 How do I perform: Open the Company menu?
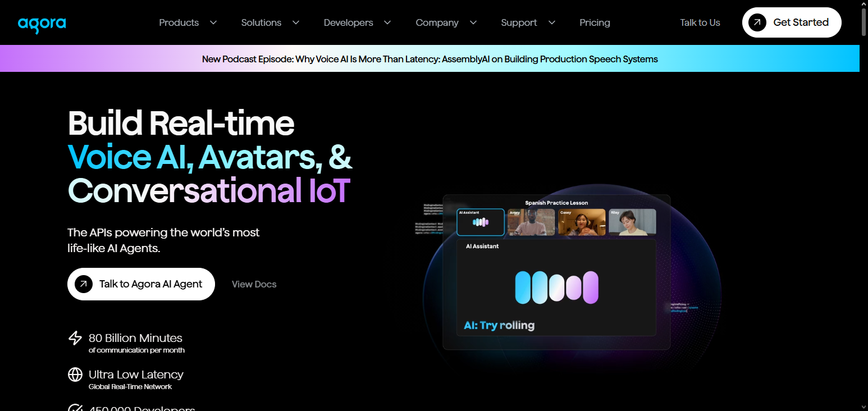click(x=446, y=22)
